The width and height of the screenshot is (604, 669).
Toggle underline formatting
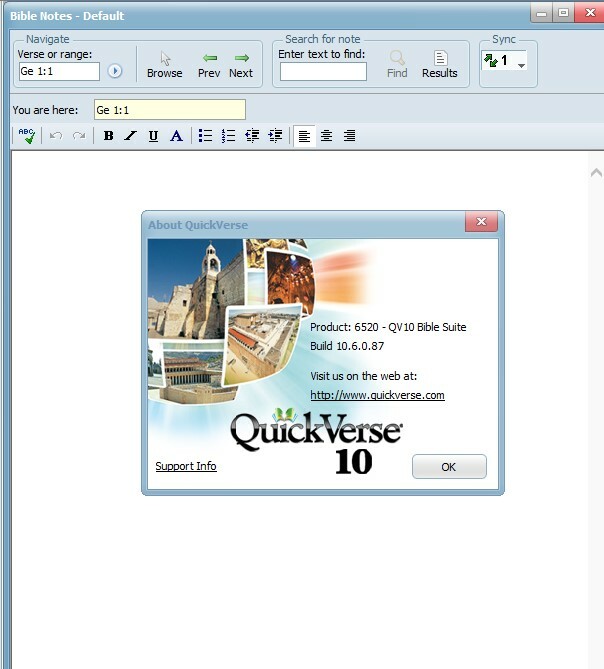pos(153,136)
